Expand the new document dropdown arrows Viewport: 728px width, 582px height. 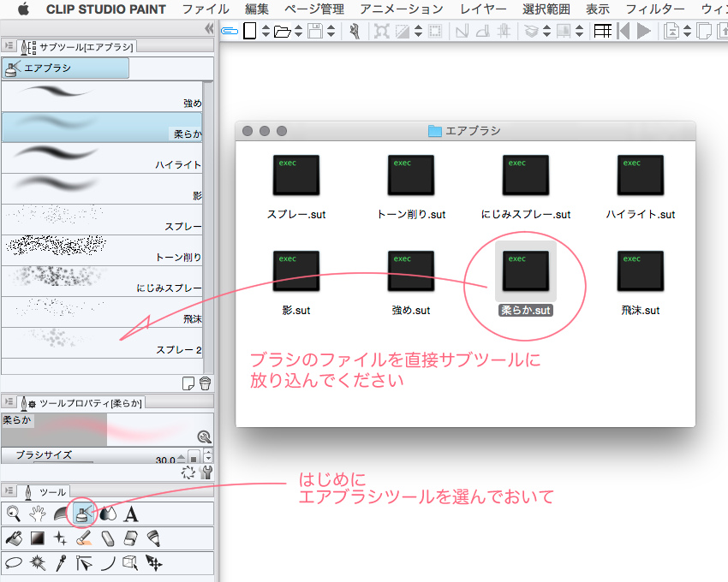[266, 32]
